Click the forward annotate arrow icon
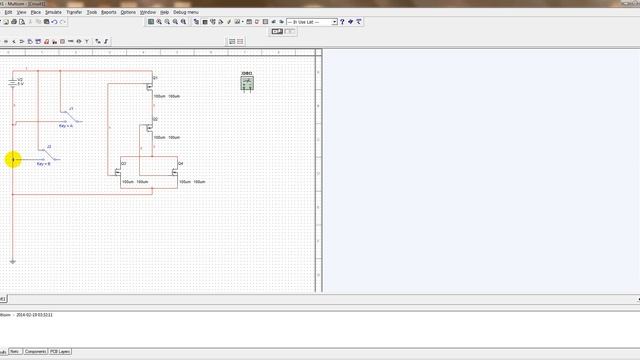 point(282,22)
